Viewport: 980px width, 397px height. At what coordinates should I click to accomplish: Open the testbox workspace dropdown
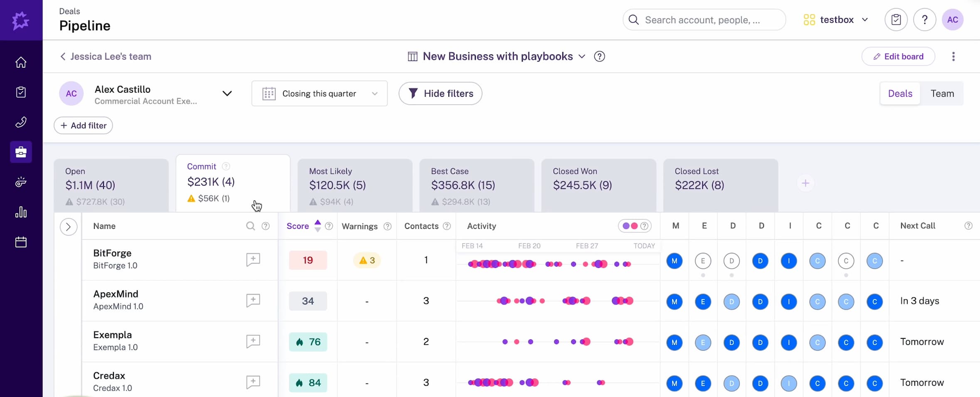836,20
